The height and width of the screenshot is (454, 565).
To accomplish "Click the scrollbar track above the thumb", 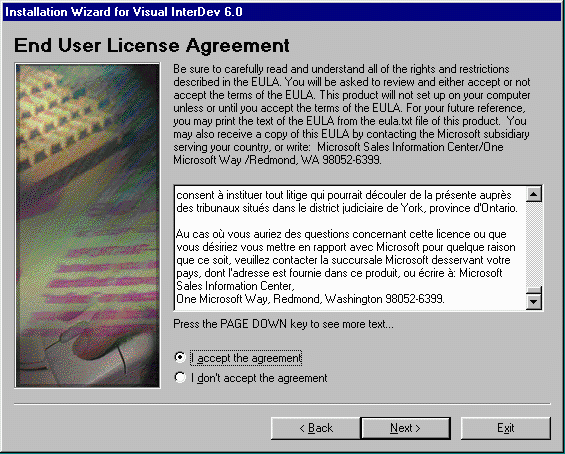I will [534, 244].
